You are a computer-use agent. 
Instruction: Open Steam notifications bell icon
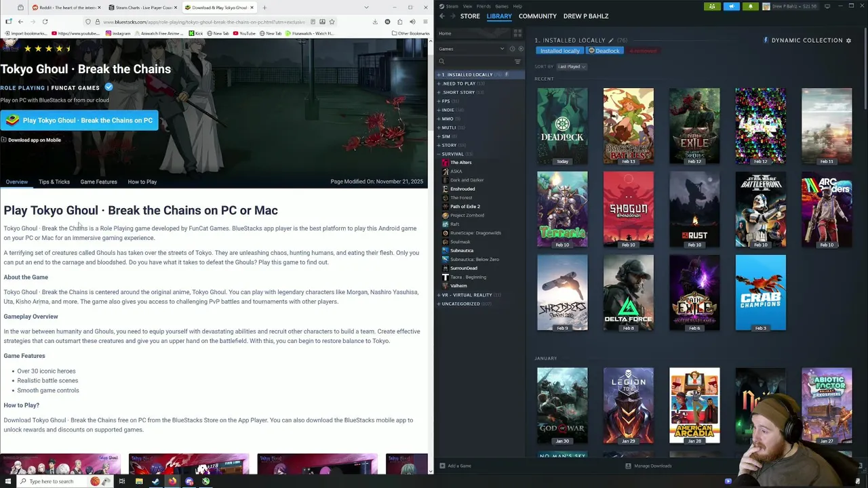(x=750, y=7)
